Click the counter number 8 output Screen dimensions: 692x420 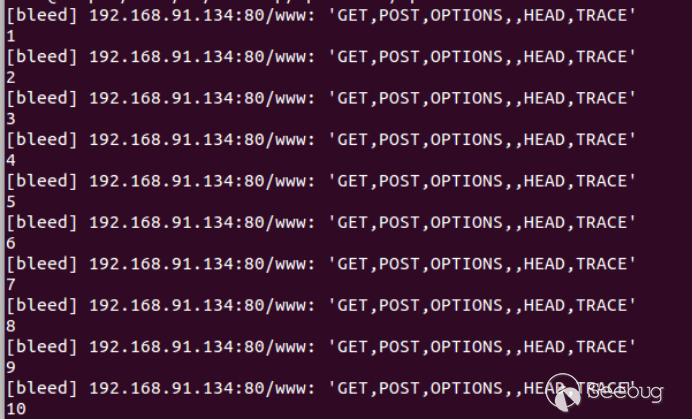click(x=11, y=326)
